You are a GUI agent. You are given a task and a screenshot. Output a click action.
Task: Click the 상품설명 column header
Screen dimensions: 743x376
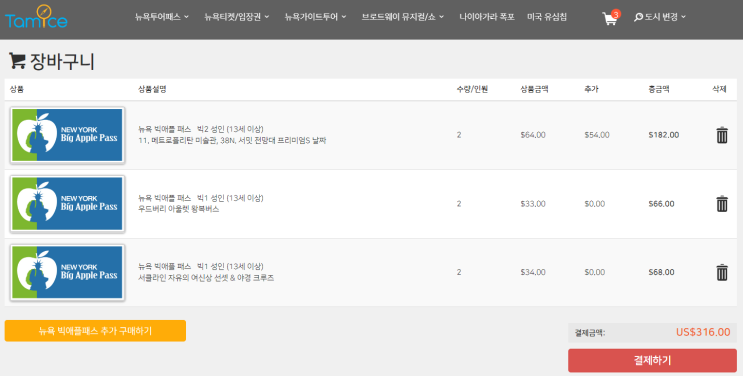click(x=152, y=89)
